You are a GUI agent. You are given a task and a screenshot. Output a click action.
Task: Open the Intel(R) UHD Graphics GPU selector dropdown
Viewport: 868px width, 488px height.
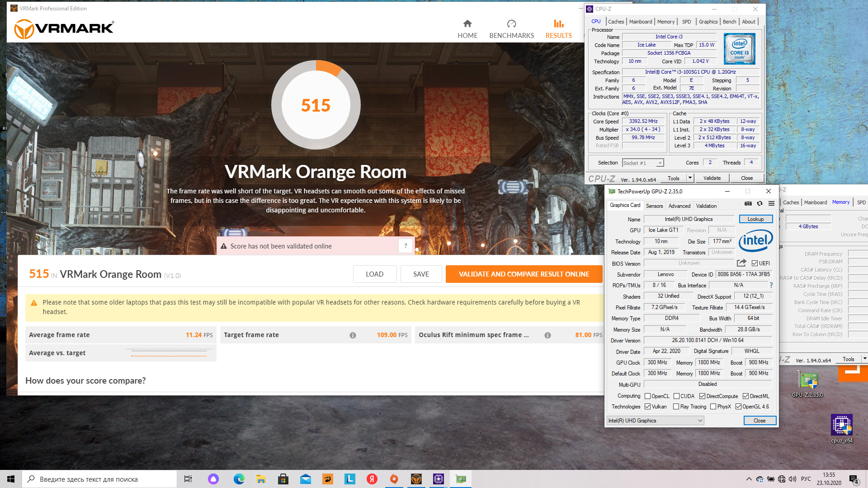(x=655, y=421)
